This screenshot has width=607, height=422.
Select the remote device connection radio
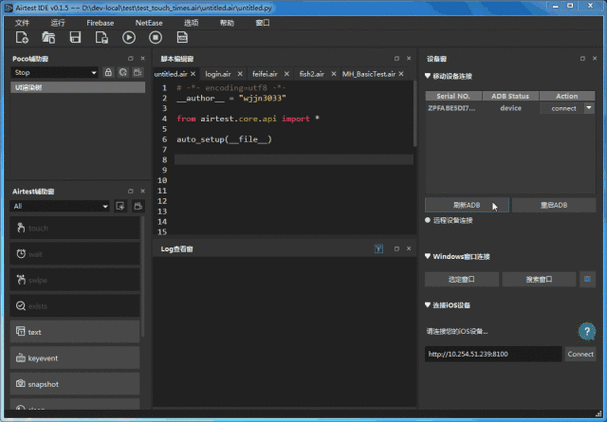tap(427, 220)
